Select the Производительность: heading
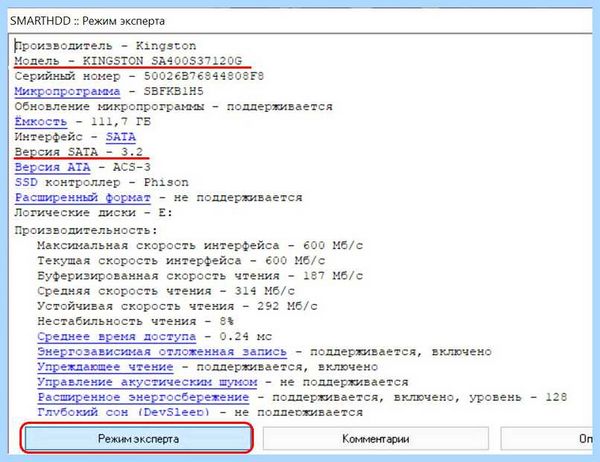The image size is (600, 462). click(x=86, y=230)
